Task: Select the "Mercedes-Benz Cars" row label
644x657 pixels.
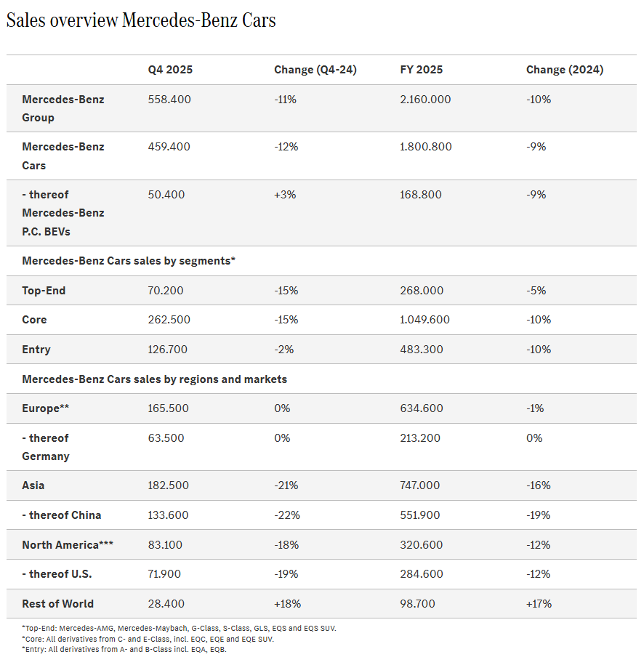Action: (63, 156)
